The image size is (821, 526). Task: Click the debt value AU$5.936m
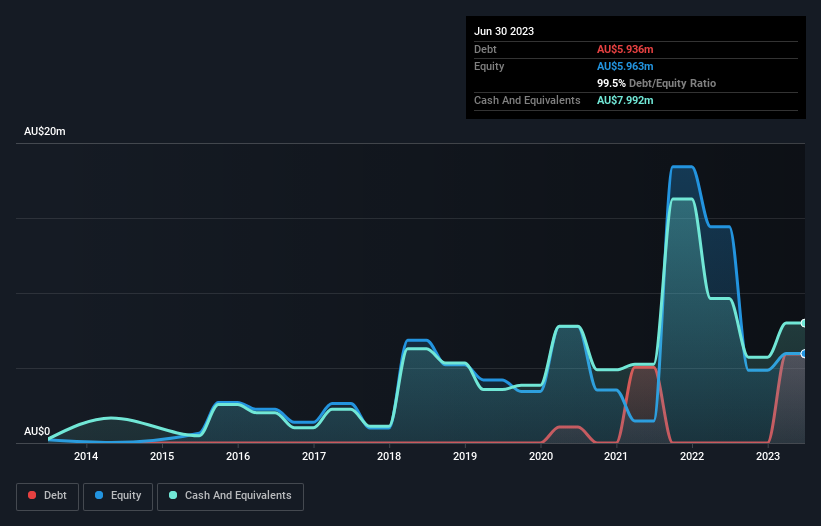625,49
